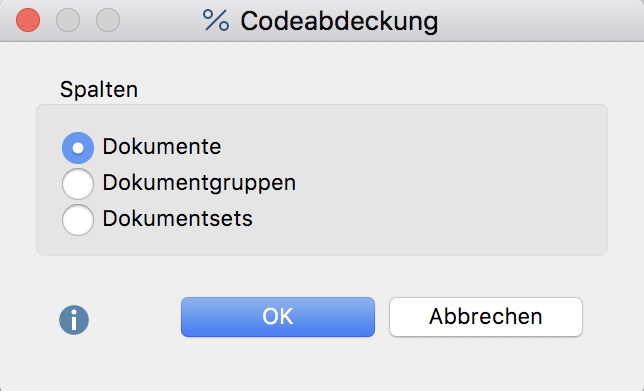Click the Dokumentsets option label text
This screenshot has width=644, height=391.
(x=177, y=218)
